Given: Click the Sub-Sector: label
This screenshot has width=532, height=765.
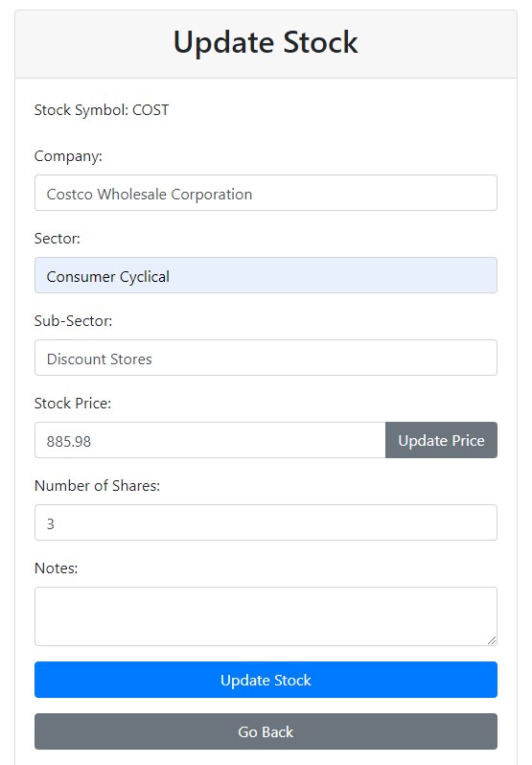Looking at the screenshot, I should pyautogui.click(x=73, y=321).
